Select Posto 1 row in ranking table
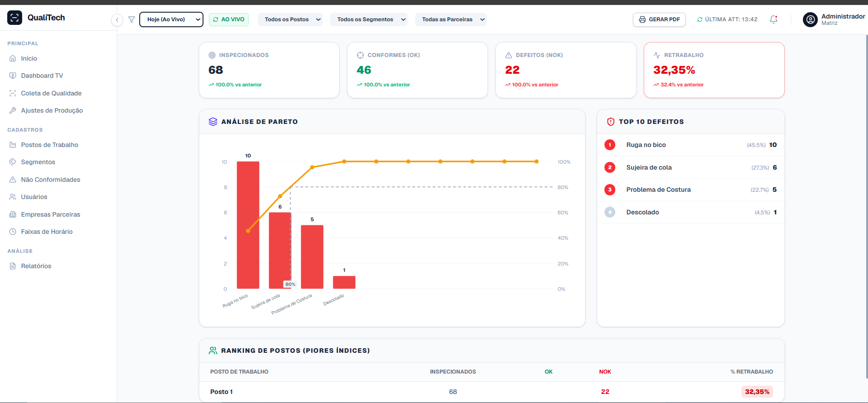 pos(492,392)
